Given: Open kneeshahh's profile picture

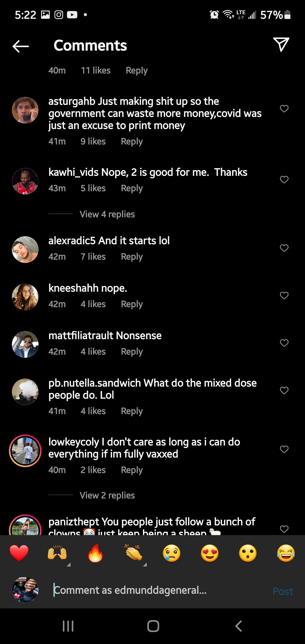Looking at the screenshot, I should point(25,297).
